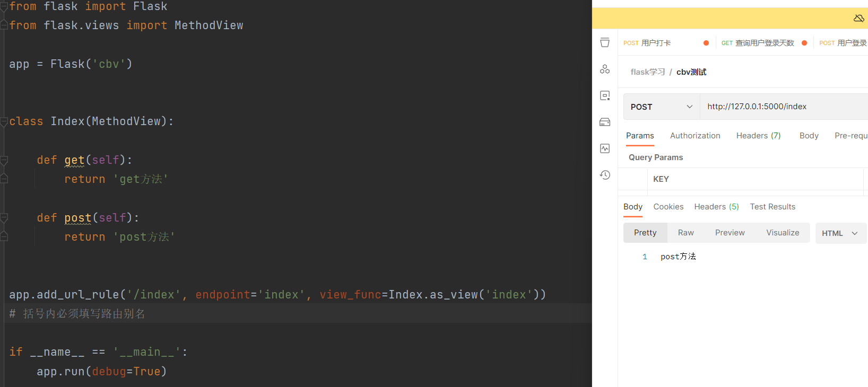868x387 pixels.
Task: Click the Query Params heading
Action: pyautogui.click(x=656, y=157)
